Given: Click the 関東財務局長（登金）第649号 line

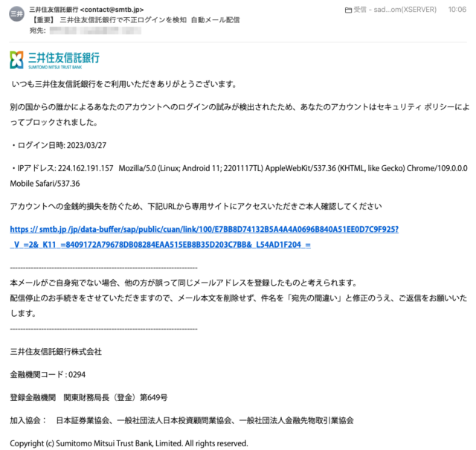Looking at the screenshot, I should [x=89, y=397].
